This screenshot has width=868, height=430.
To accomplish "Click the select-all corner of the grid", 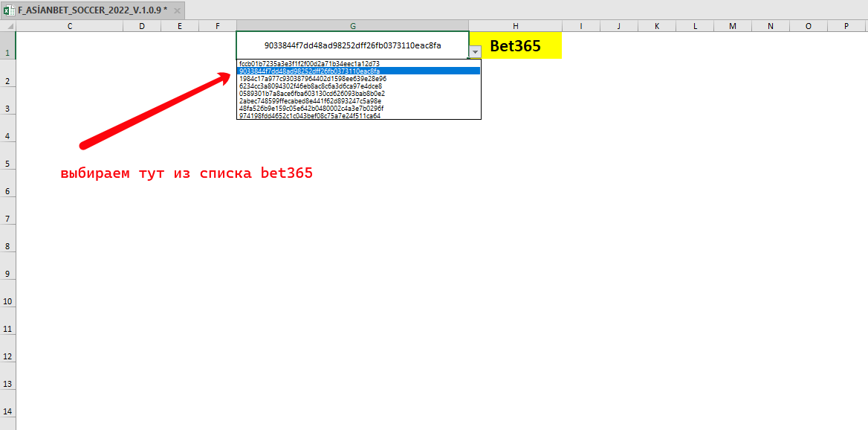I will point(7,26).
